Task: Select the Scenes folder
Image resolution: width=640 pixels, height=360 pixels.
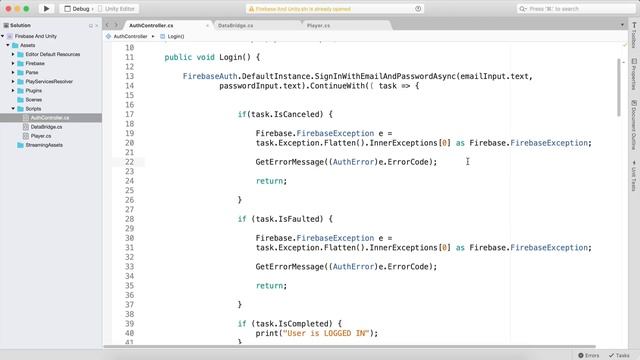Action: tap(33, 100)
